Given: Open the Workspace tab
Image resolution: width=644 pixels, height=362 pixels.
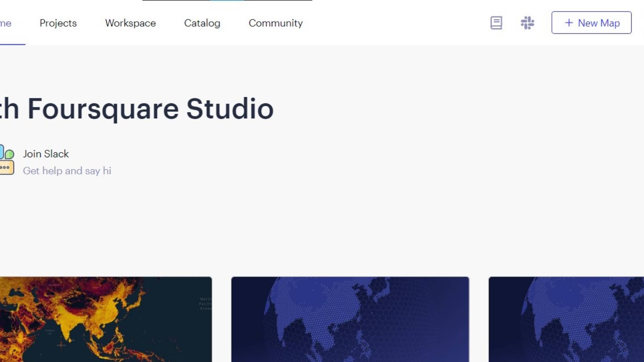Looking at the screenshot, I should (130, 23).
